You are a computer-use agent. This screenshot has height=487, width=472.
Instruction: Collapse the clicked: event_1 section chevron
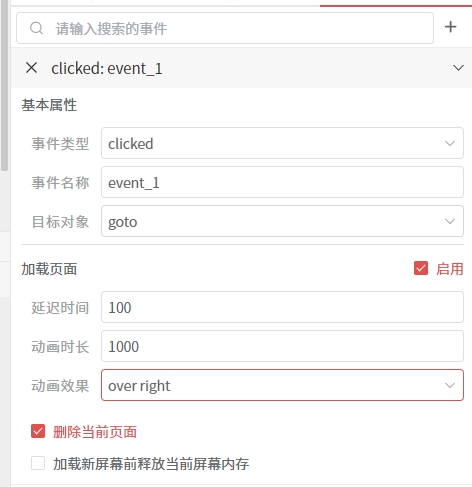tap(458, 68)
